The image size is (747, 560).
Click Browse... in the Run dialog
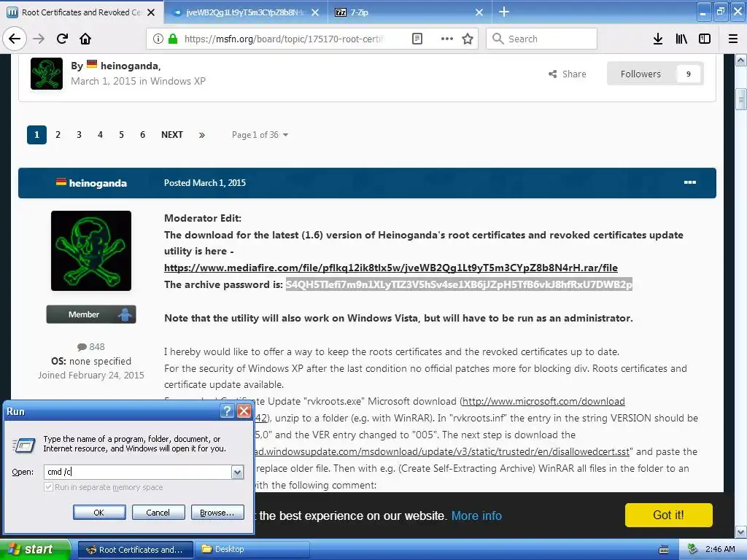click(x=217, y=513)
